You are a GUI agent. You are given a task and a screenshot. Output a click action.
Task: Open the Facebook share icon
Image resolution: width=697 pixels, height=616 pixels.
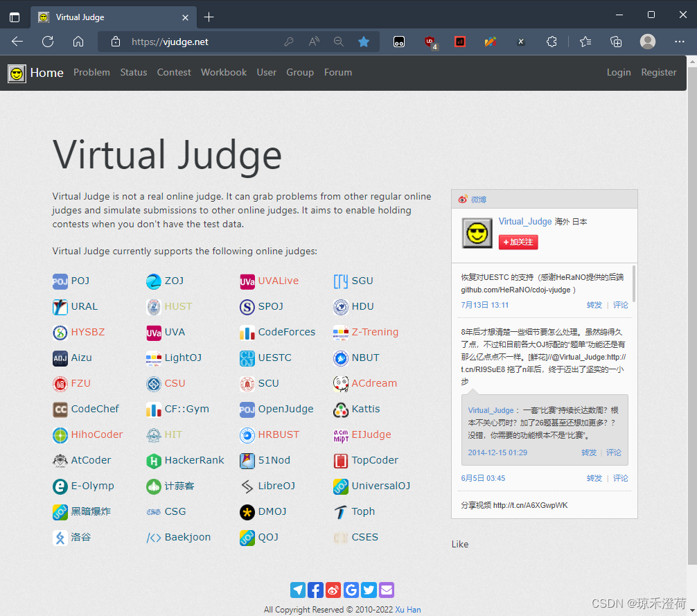(x=315, y=590)
